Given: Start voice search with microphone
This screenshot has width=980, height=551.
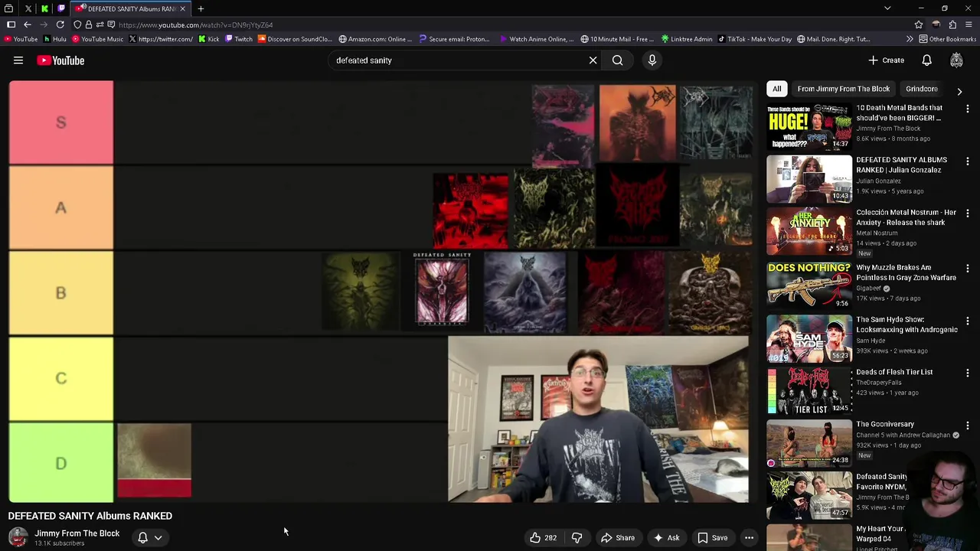Looking at the screenshot, I should click(652, 60).
